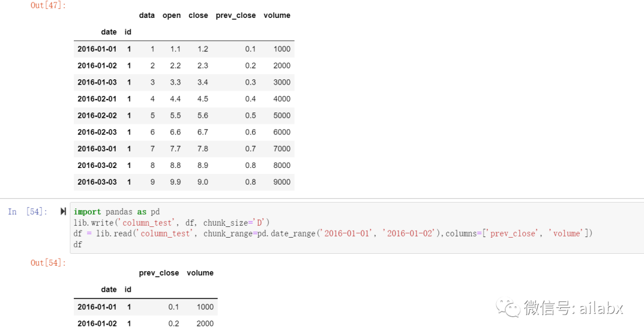Click the 'id' index label in Out[54]

(128, 290)
